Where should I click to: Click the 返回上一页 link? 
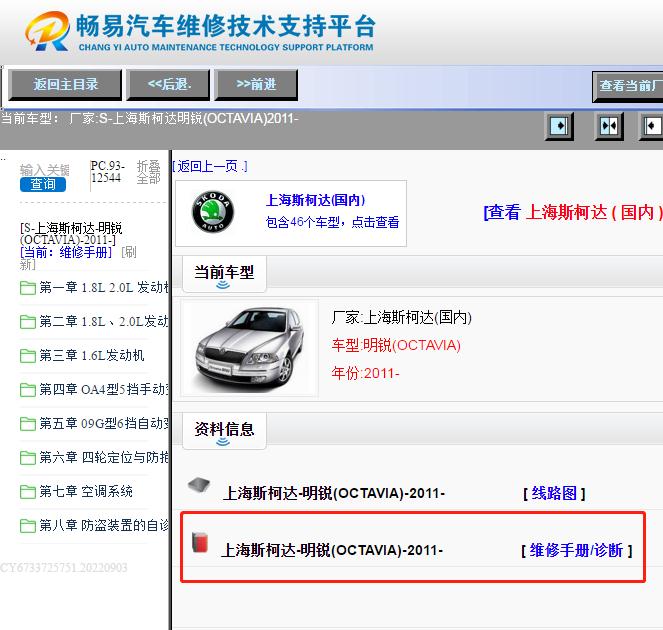pos(210,166)
